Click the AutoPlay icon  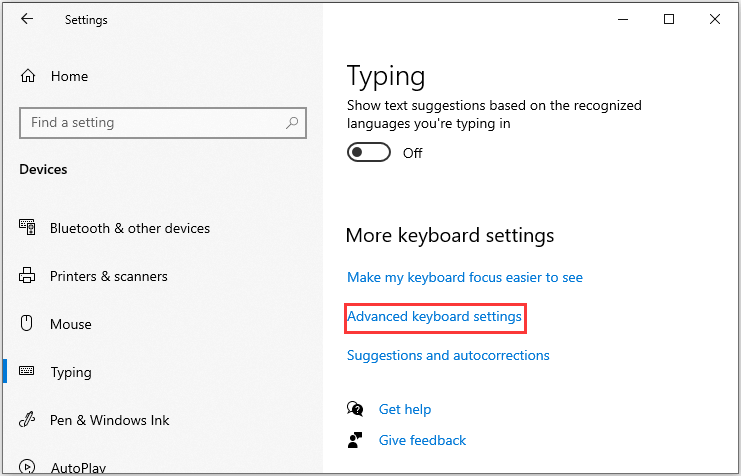(27, 467)
